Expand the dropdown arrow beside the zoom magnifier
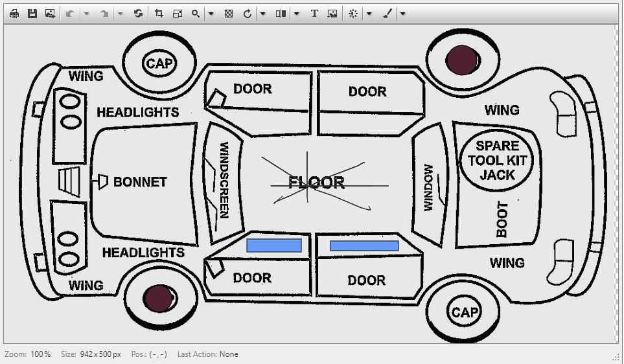 (211, 14)
